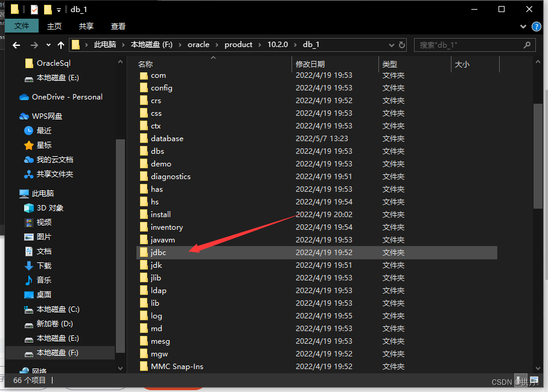Click the OneDrive - Personal sidebar icon
This screenshot has height=392, width=548.
[x=24, y=96]
